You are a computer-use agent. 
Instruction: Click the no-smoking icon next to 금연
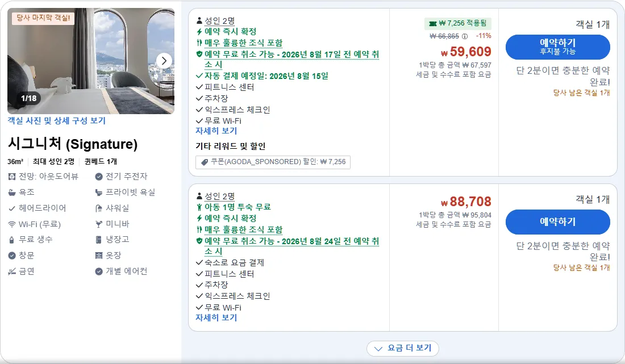coord(12,271)
